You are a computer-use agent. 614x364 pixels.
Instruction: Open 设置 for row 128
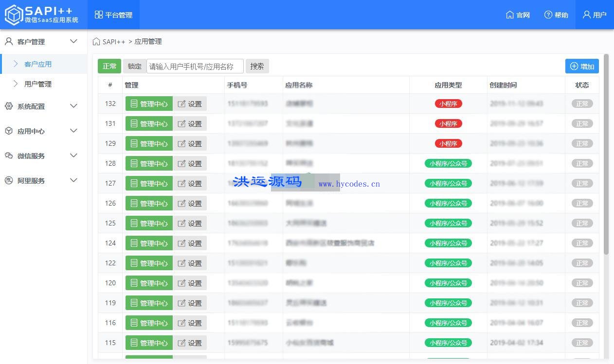tap(190, 163)
